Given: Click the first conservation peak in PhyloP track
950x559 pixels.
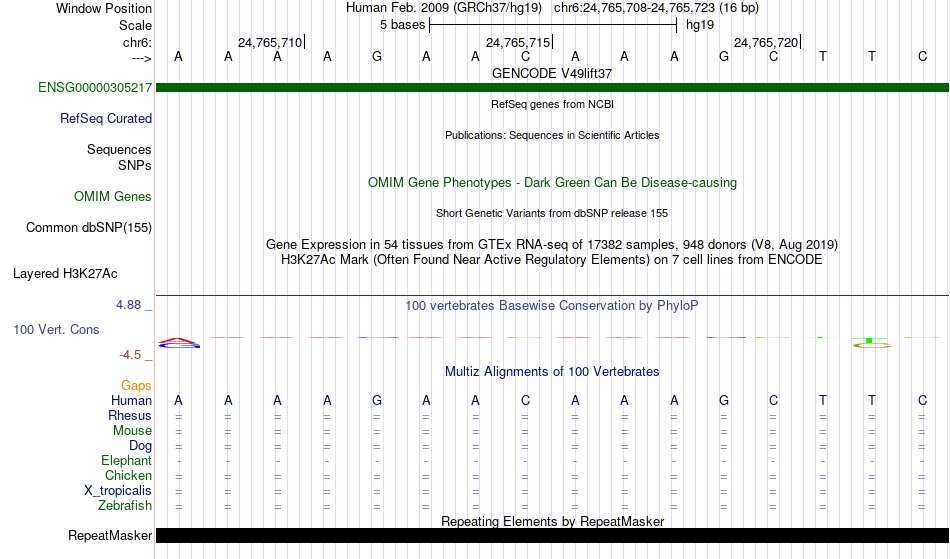Looking at the screenshot, I should coord(179,343).
